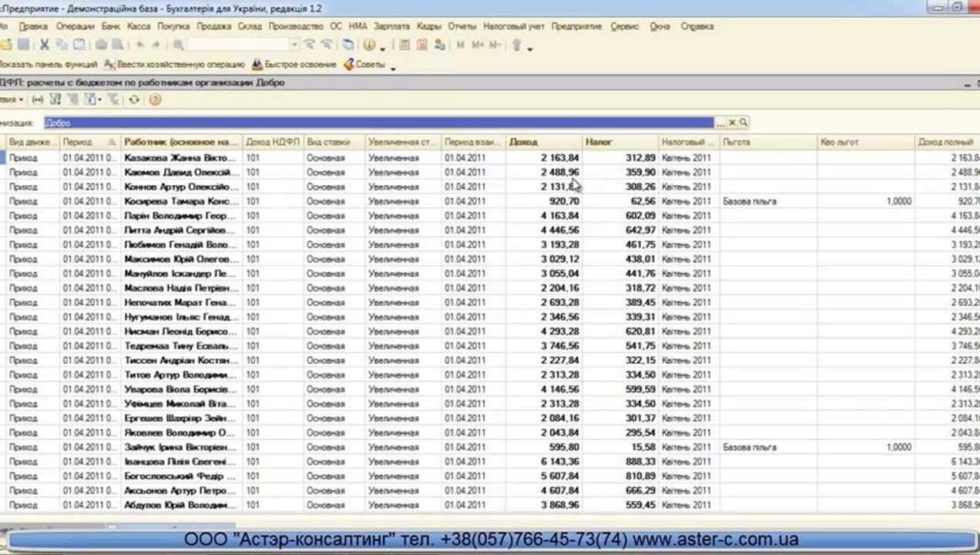Click the interval setup (↔) icon in list toolbar
Image resolution: width=980 pixels, height=555 pixels.
pos(38,99)
